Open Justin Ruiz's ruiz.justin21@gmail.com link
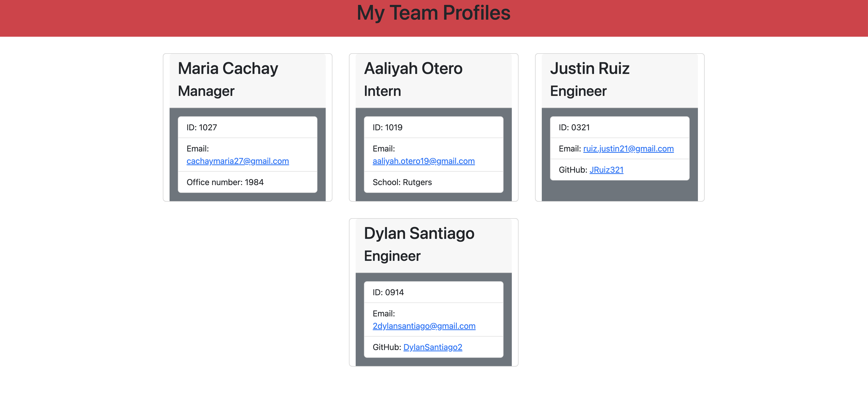Screen dimensions: 868x410 coord(628,148)
